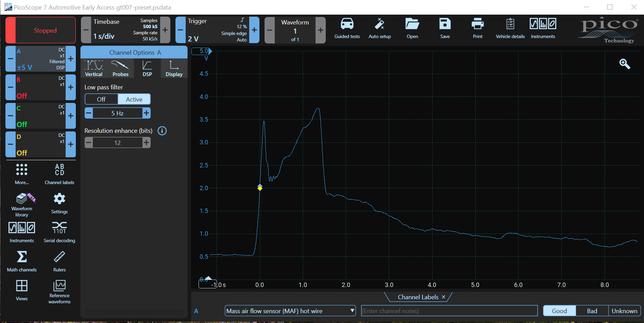Toggle Channel D options
Image resolution: width=644 pixels, height=323 pixels.
click(41, 144)
